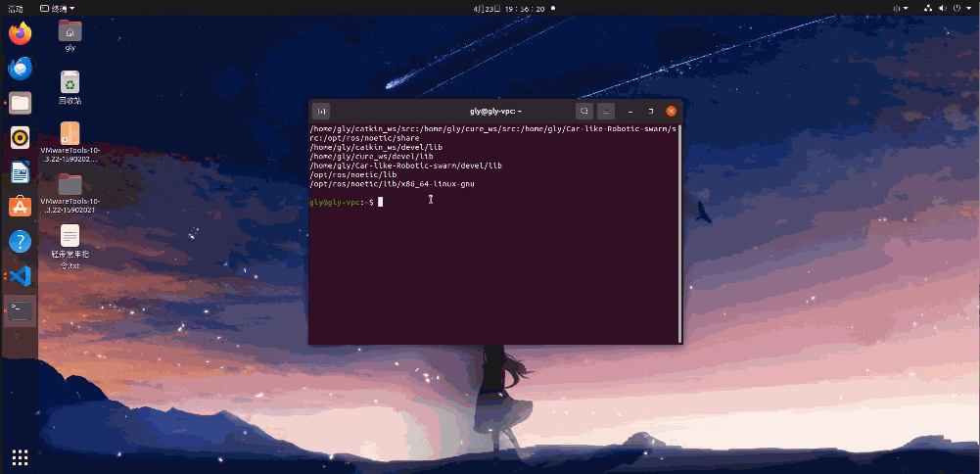Viewport: 980px width, 474px height.
Task: Click the /home/gly/Car-like-Robotic-swarm/devel/lib line
Action: pyautogui.click(x=405, y=166)
